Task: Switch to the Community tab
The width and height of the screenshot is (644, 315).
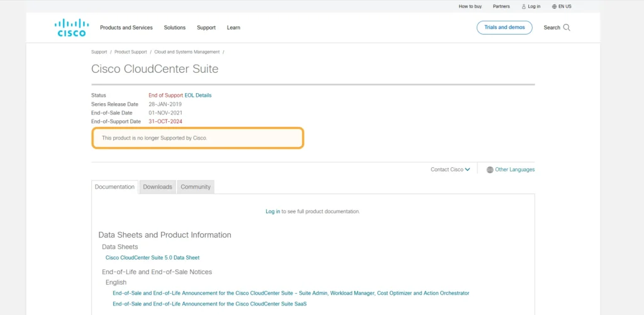Action: [196, 187]
